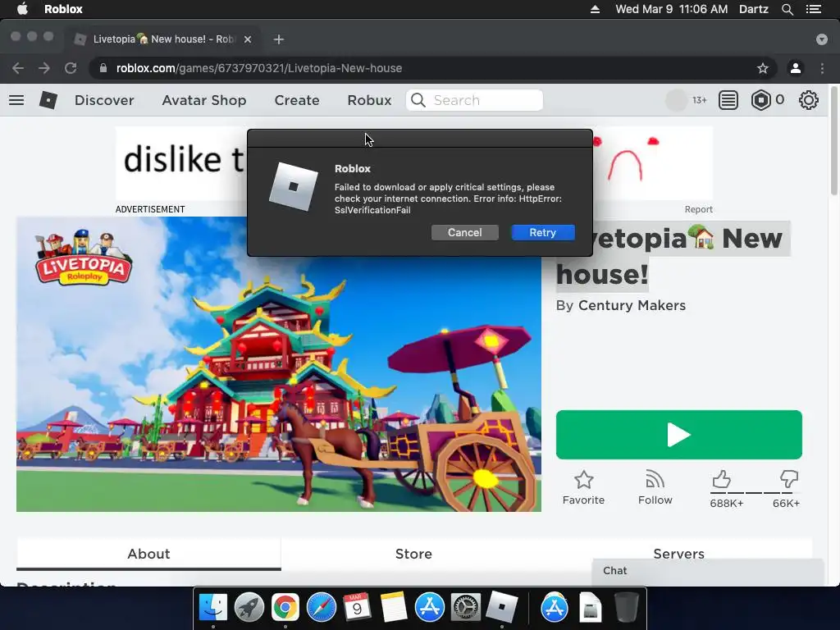Open the Roblox notifications list icon

(x=728, y=100)
